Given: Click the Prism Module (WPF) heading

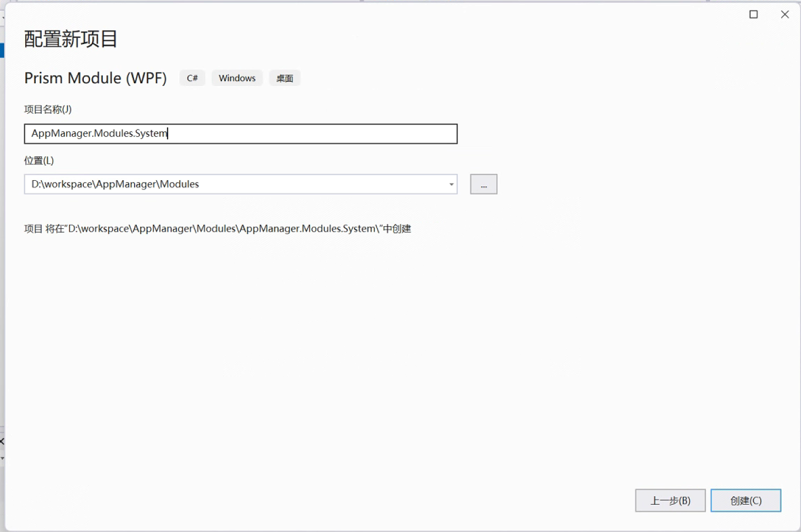Looking at the screenshot, I should click(x=95, y=78).
